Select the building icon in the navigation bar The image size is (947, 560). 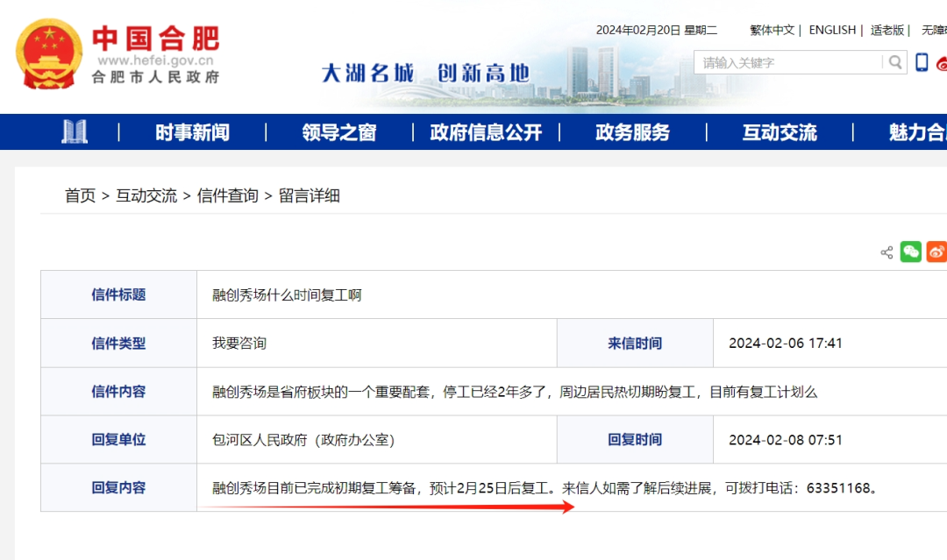click(x=75, y=131)
